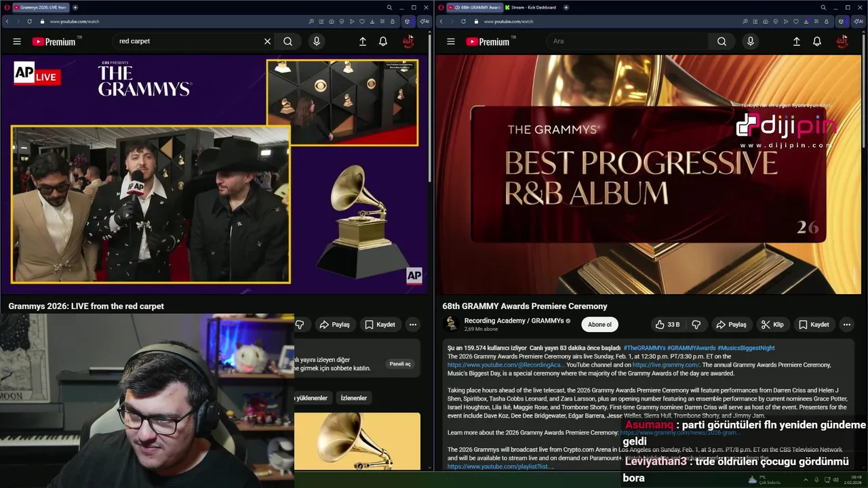The height and width of the screenshot is (488, 868).
Task: Click red carpet live video player
Action: pyautogui.click(x=214, y=175)
